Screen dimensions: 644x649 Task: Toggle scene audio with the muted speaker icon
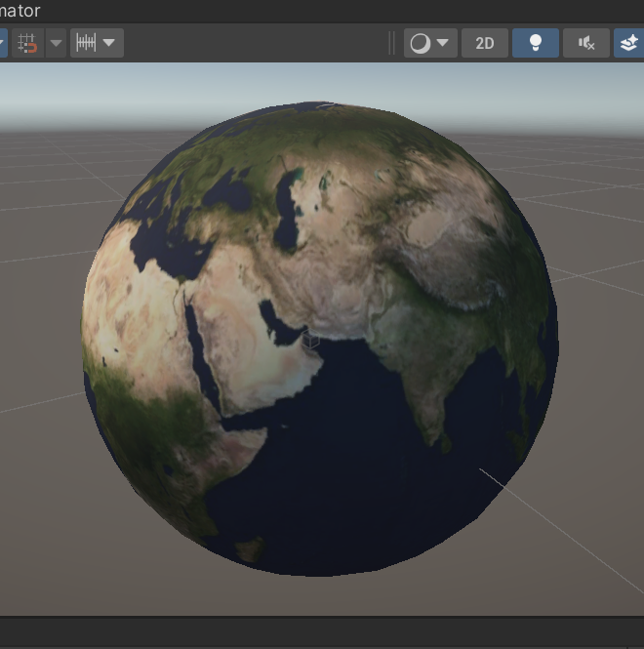click(586, 43)
